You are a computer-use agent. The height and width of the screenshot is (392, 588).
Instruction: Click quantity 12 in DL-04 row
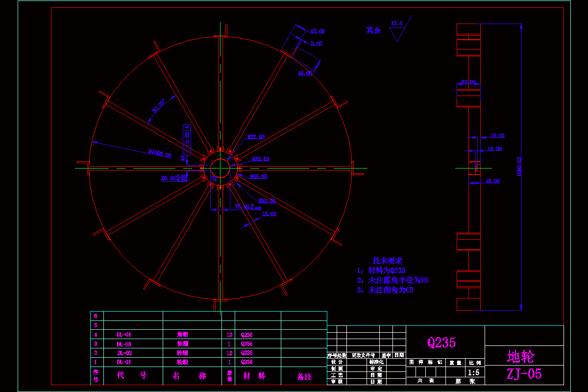pos(229,335)
